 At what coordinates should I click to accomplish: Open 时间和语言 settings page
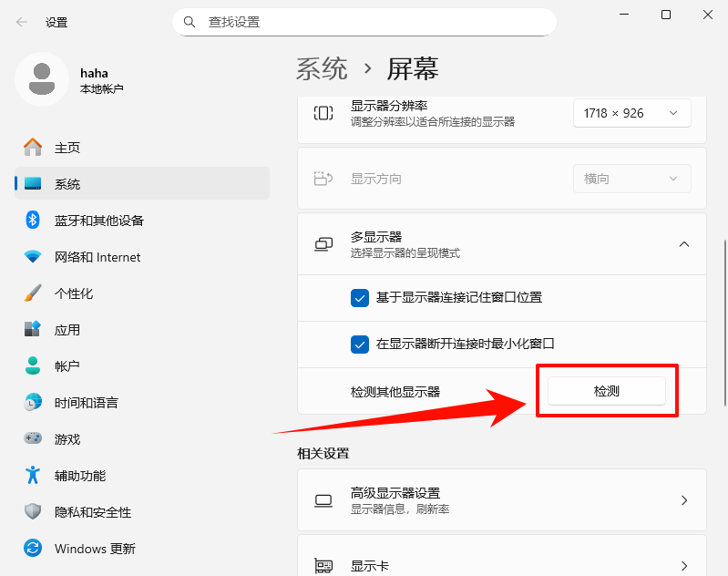(x=142, y=402)
